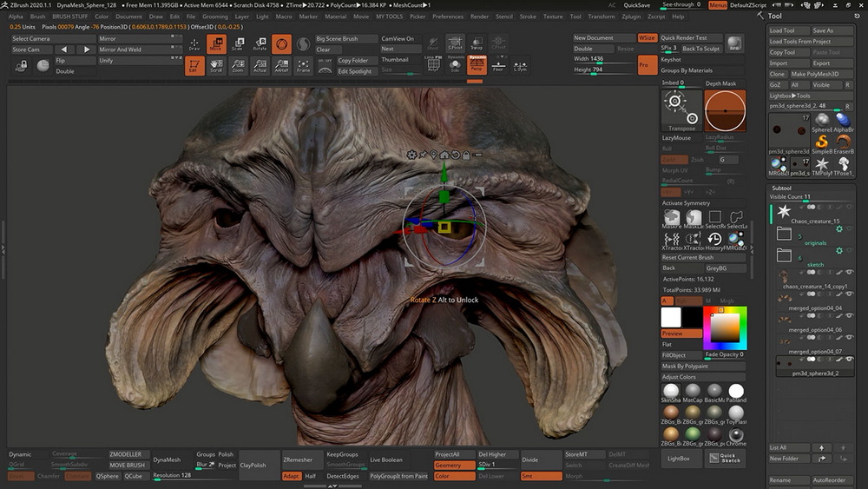The height and width of the screenshot is (489, 868).
Task: Expand the sketch folder in Subtool
Action: [784, 254]
